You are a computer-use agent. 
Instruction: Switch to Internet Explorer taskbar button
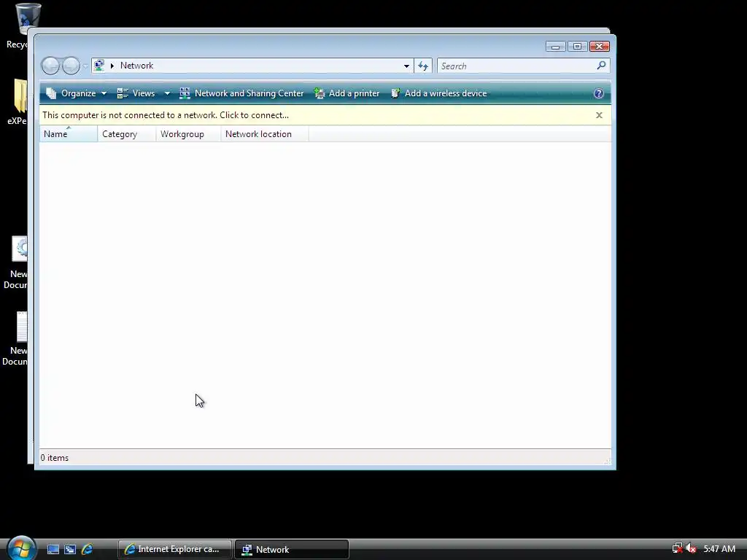[x=175, y=549]
